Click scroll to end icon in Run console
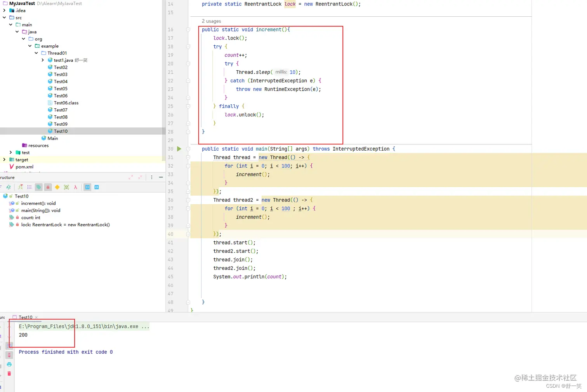Viewport: 587px width, 392px height. pos(9,355)
